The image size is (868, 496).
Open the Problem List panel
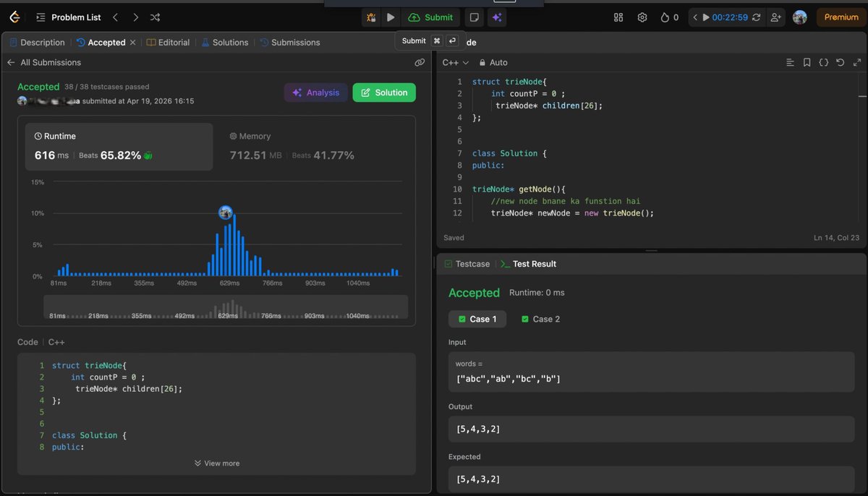69,17
